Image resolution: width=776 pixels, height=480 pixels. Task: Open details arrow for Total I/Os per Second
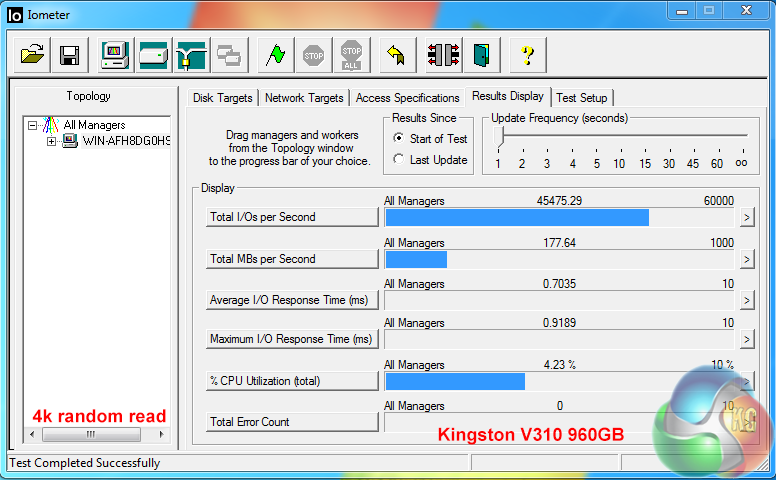[x=747, y=217]
